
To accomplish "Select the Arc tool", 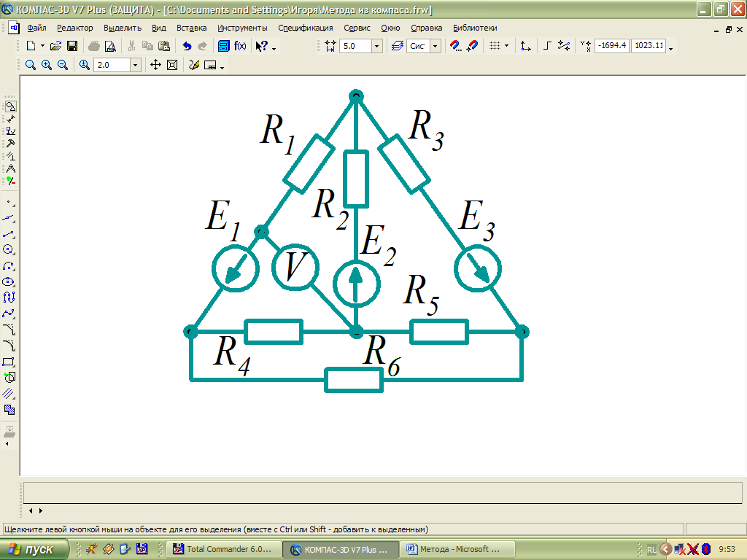I will 9,265.
